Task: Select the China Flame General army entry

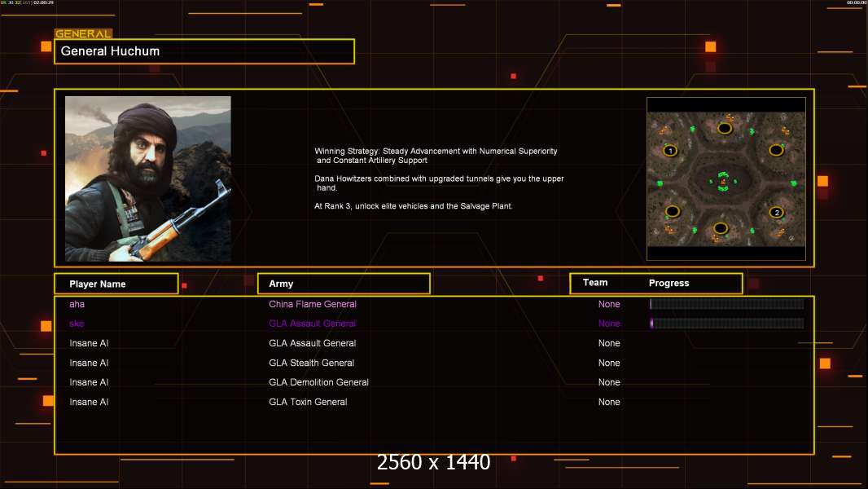Action: [313, 304]
